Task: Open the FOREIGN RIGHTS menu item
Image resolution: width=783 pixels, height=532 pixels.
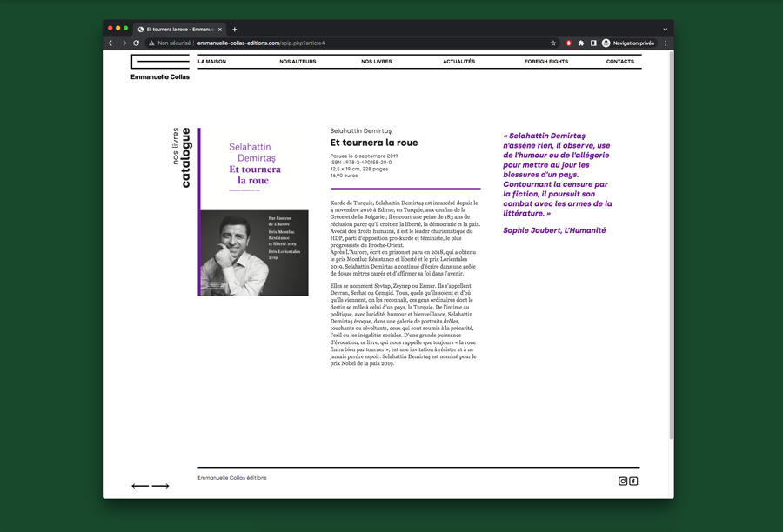Action: click(545, 62)
